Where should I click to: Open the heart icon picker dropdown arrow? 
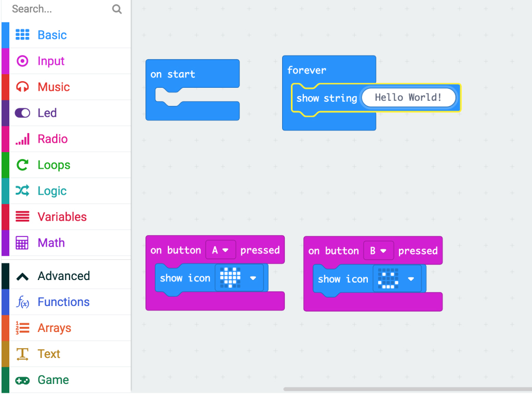pos(253,278)
